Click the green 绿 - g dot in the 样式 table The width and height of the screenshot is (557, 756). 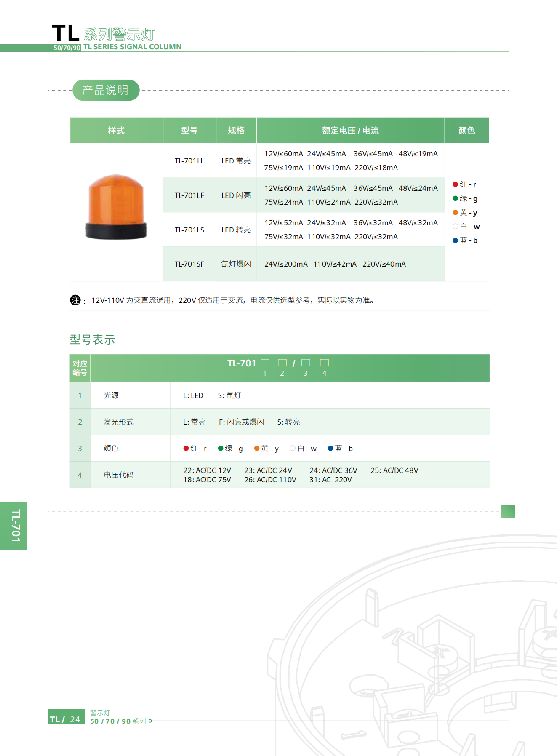tap(455, 198)
